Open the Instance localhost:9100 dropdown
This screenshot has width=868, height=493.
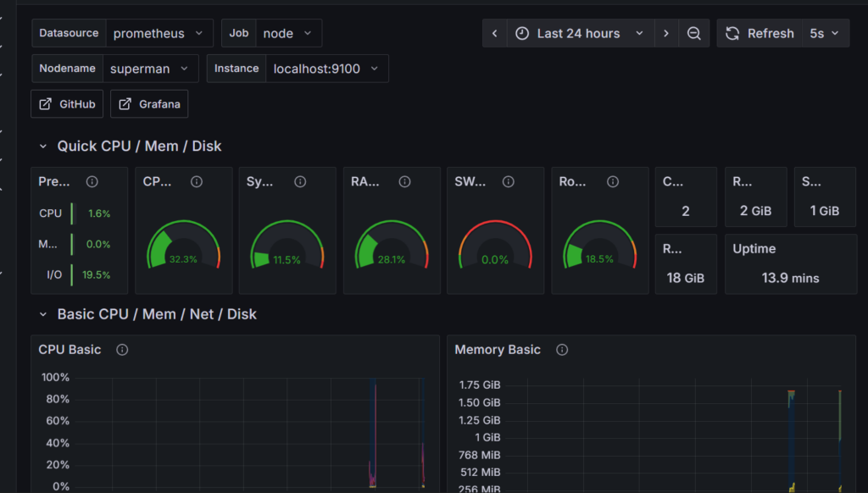[x=326, y=69]
